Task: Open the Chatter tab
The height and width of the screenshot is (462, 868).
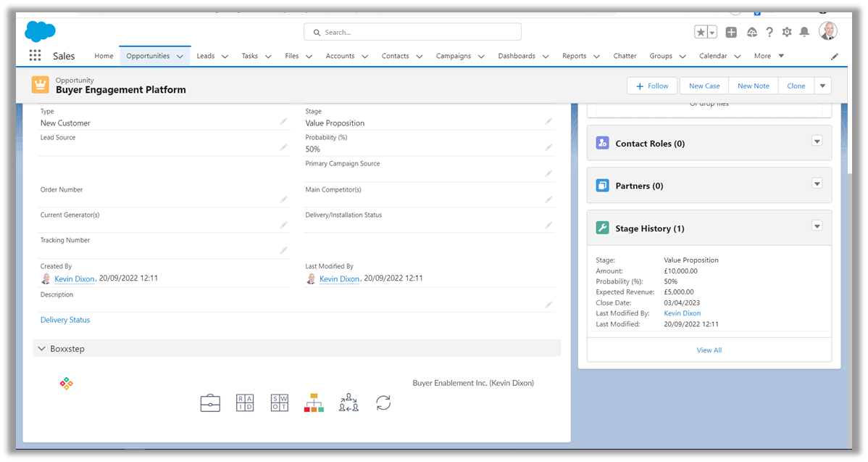Action: (x=625, y=56)
